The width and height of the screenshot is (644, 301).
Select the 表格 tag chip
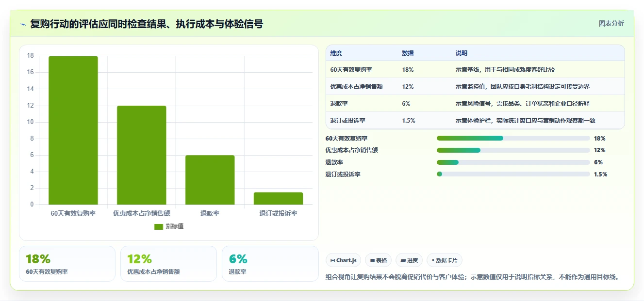(378, 260)
